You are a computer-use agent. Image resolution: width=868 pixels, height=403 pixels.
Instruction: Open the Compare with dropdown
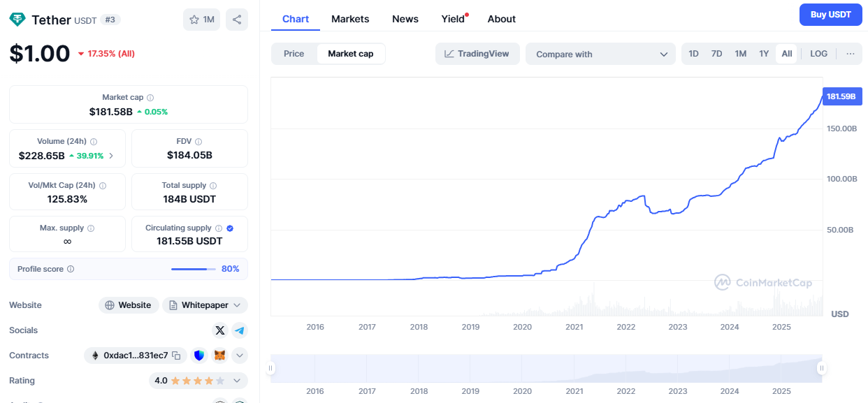[601, 54]
